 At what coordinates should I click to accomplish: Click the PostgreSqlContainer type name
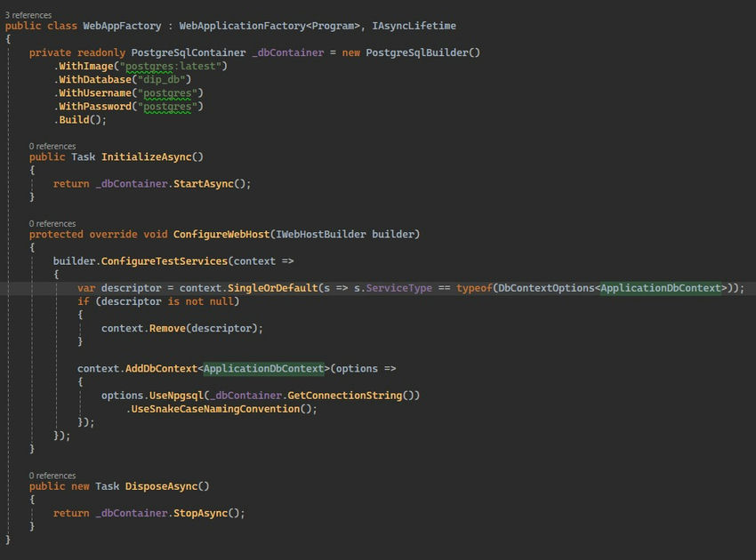point(189,52)
